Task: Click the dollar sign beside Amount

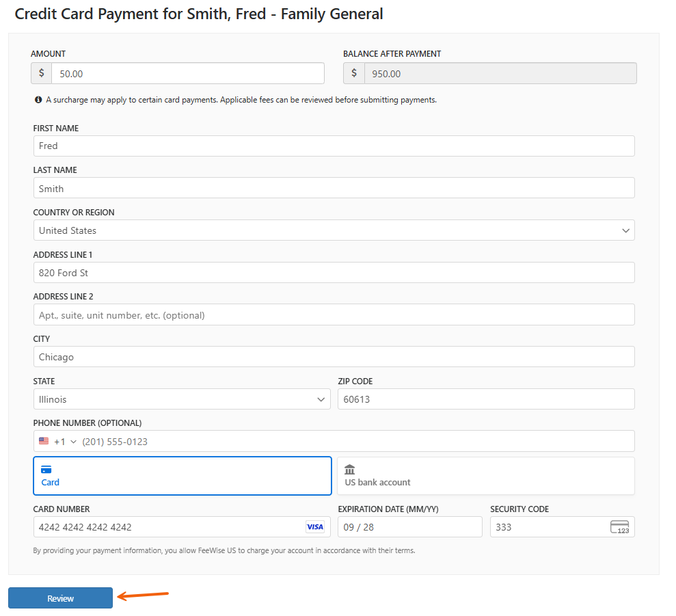Action: click(x=42, y=73)
